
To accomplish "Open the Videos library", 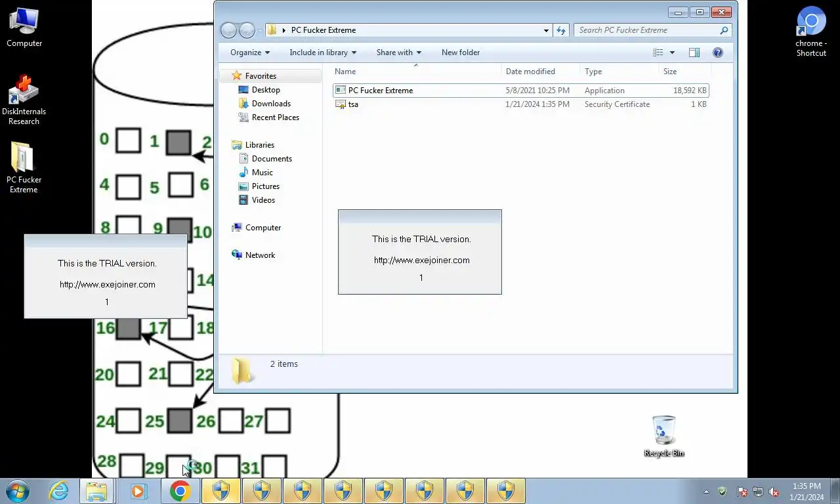I will [263, 200].
